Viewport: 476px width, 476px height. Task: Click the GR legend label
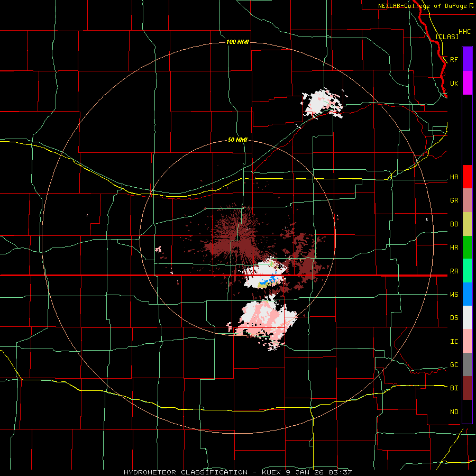tap(454, 200)
